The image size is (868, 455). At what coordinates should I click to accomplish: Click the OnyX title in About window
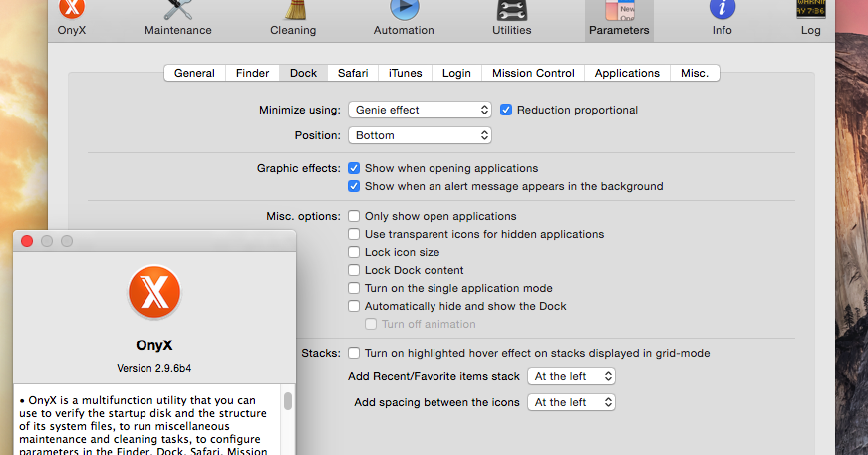coord(153,345)
